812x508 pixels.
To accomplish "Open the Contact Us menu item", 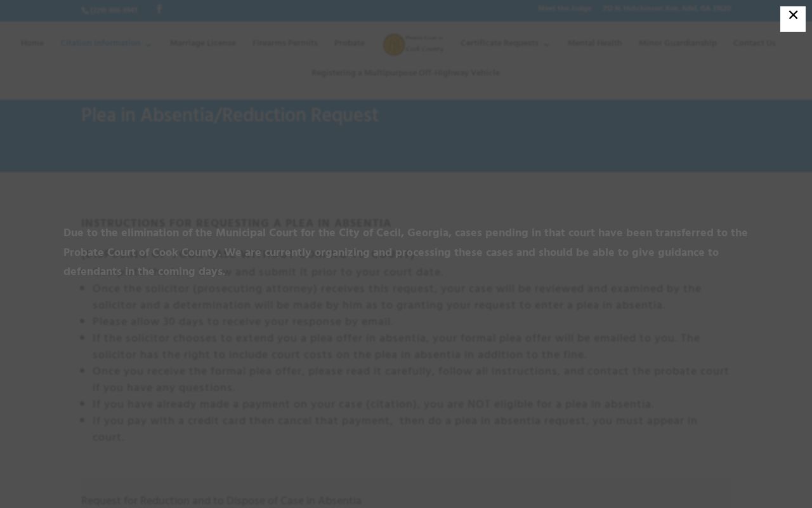I will (x=754, y=43).
